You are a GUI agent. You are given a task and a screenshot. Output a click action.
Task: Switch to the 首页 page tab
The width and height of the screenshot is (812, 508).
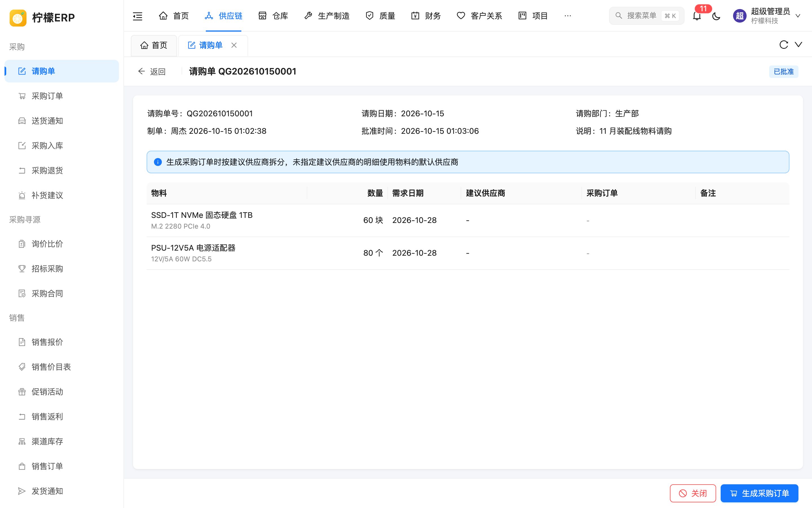pos(154,45)
